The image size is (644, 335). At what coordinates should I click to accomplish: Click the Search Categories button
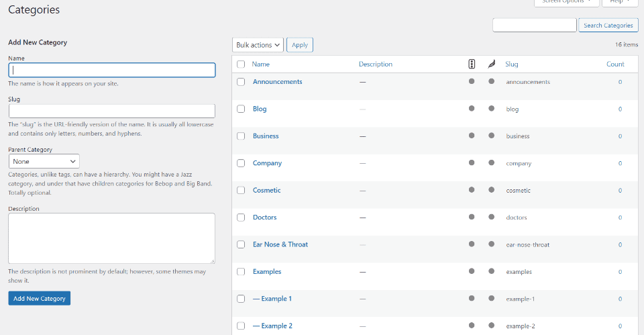click(x=608, y=25)
